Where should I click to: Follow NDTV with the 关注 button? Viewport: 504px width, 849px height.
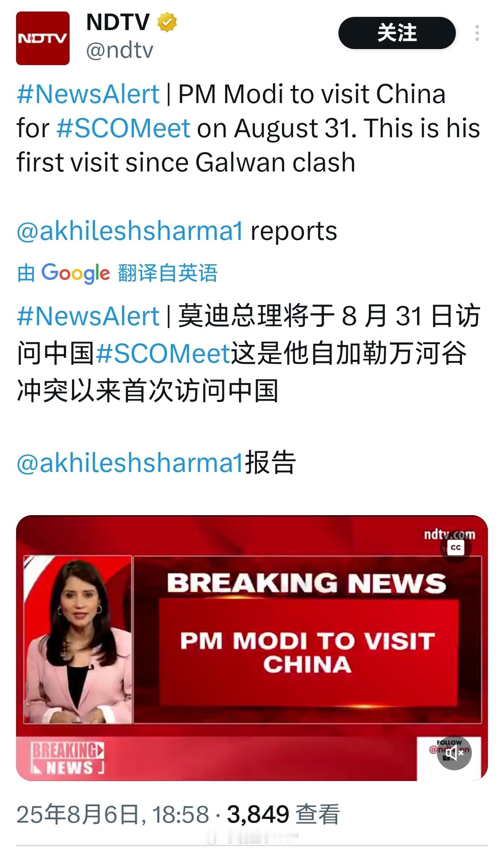pyautogui.click(x=397, y=33)
